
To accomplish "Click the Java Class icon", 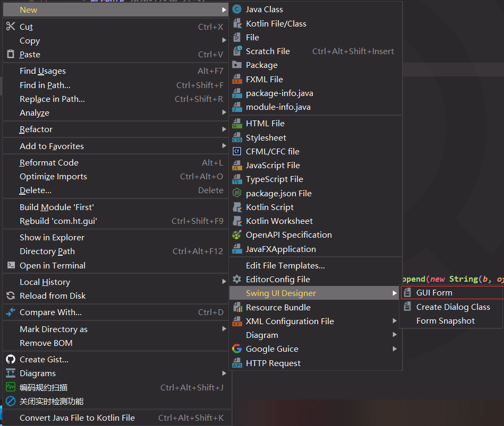I will 237,10.
